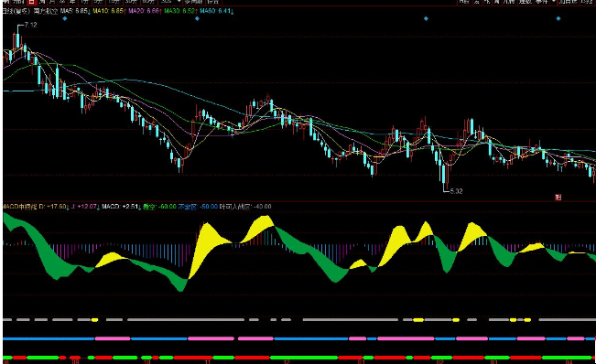
Task: Click the third blue diamond marker at top
Action: pyautogui.click(x=426, y=18)
